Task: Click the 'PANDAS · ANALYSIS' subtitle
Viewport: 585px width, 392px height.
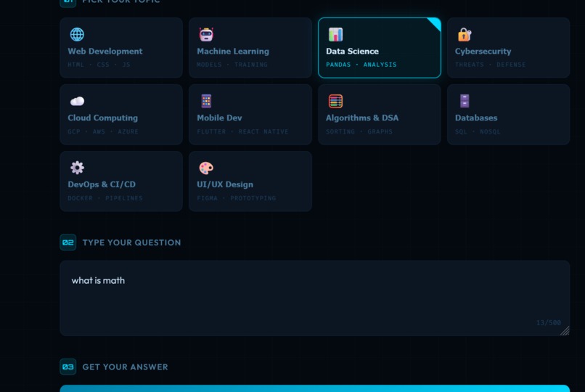Action: pyautogui.click(x=361, y=65)
